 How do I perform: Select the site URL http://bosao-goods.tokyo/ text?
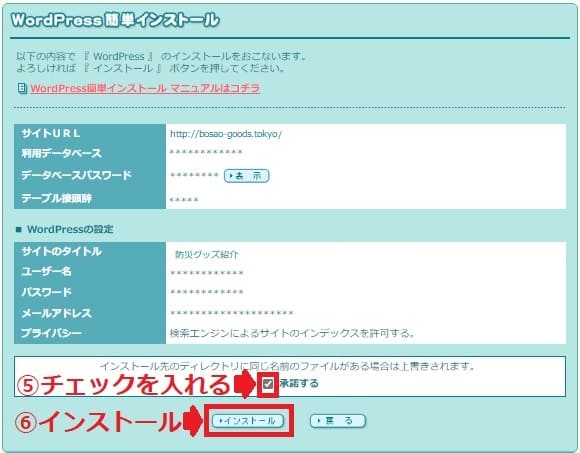click(x=226, y=134)
